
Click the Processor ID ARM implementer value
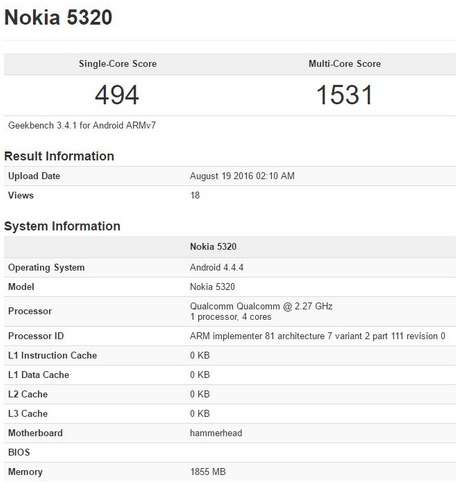coord(317,336)
